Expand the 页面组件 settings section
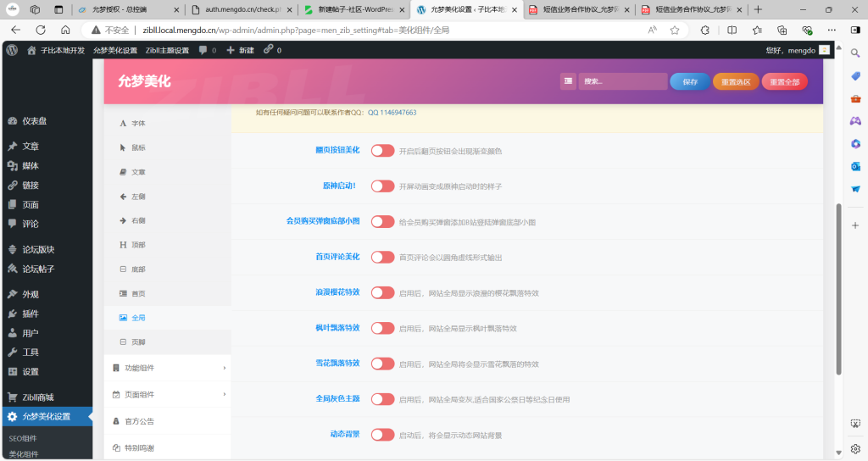 [x=168, y=394]
